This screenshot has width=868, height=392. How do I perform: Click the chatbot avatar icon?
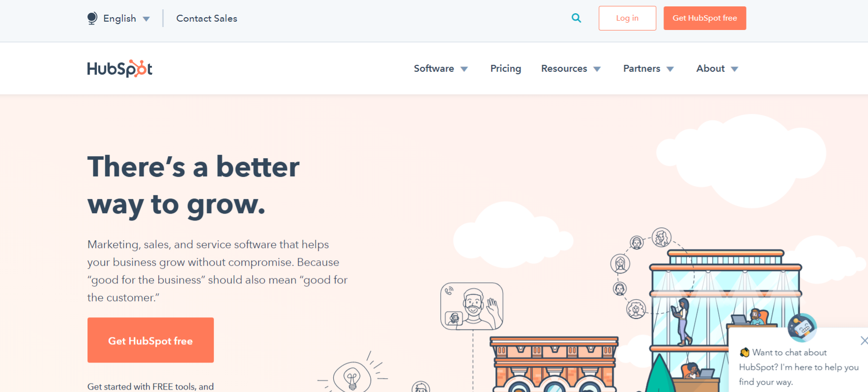(802, 328)
